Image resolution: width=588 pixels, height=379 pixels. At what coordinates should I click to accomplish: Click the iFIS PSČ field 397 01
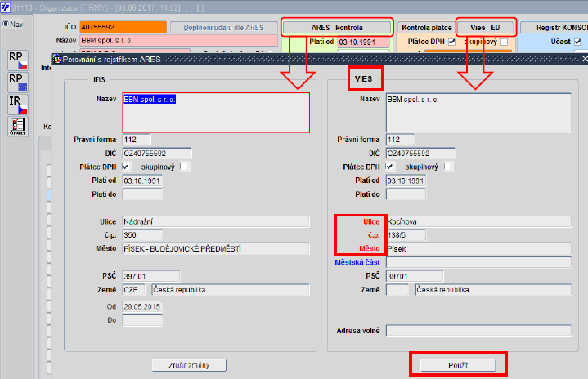click(x=151, y=276)
